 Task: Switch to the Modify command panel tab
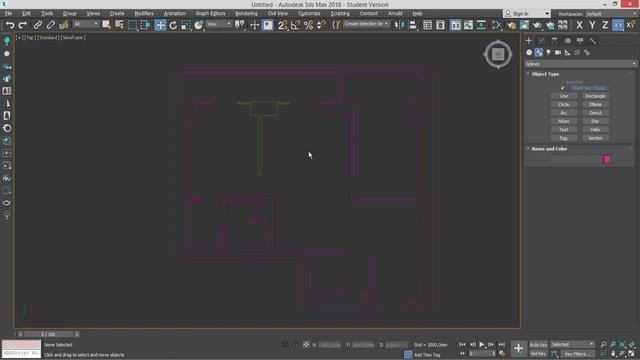pyautogui.click(x=542, y=41)
